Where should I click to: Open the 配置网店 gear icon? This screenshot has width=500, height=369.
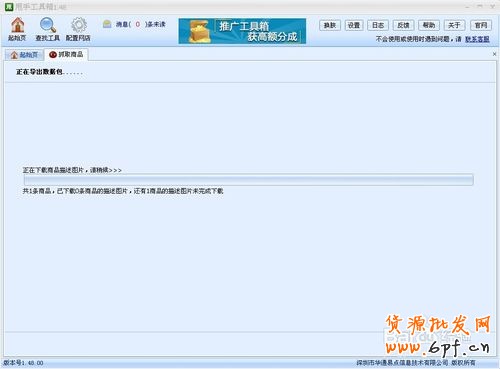78,29
